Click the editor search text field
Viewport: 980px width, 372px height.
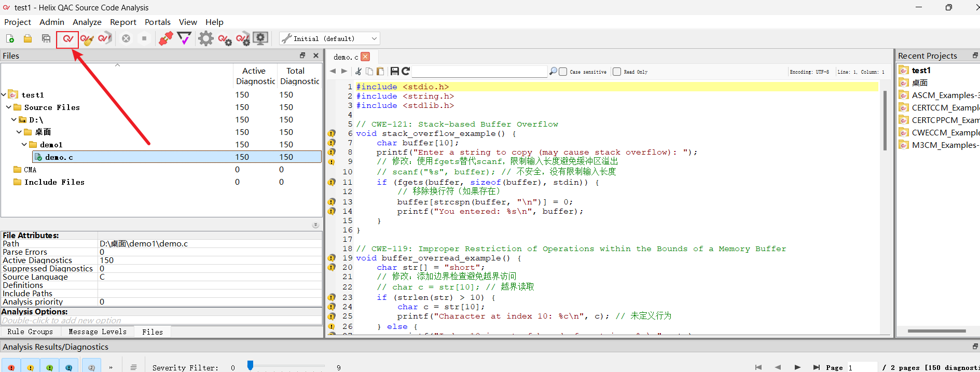[480, 72]
